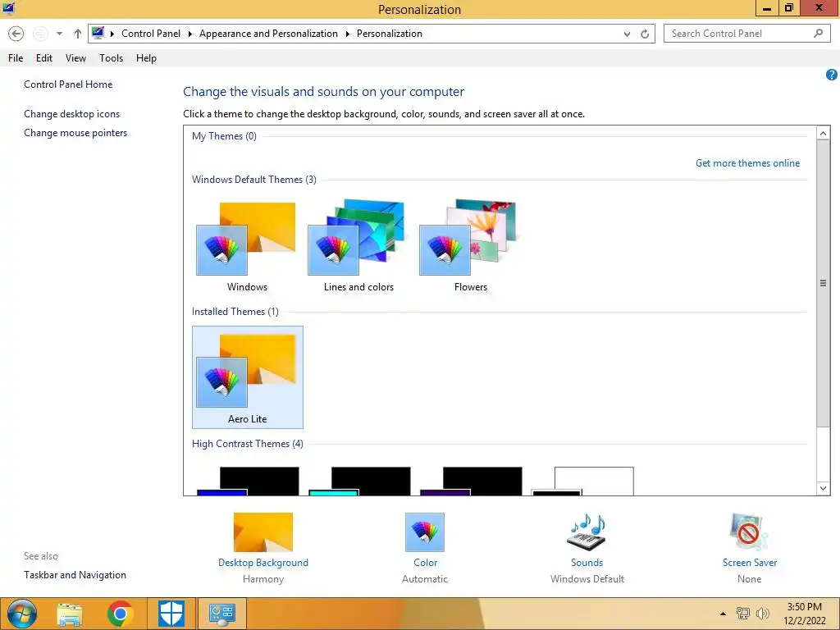Open the Help menu
840x630 pixels.
tap(146, 58)
